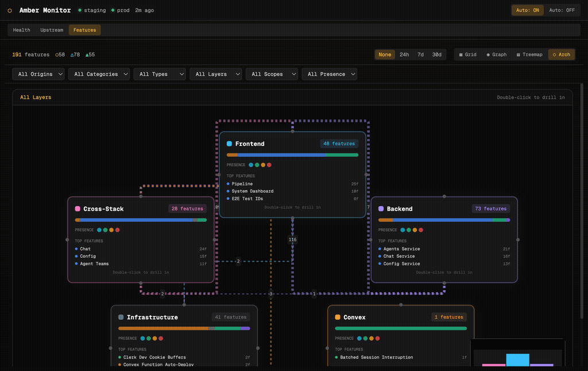Click the 48 features badge on Frontend
588x371 pixels.
[x=339, y=144]
